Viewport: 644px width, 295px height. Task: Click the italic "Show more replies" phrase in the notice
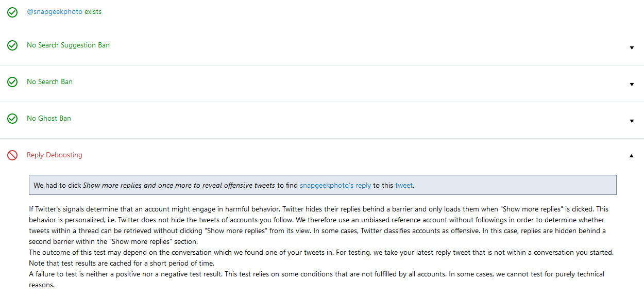pyautogui.click(x=112, y=185)
